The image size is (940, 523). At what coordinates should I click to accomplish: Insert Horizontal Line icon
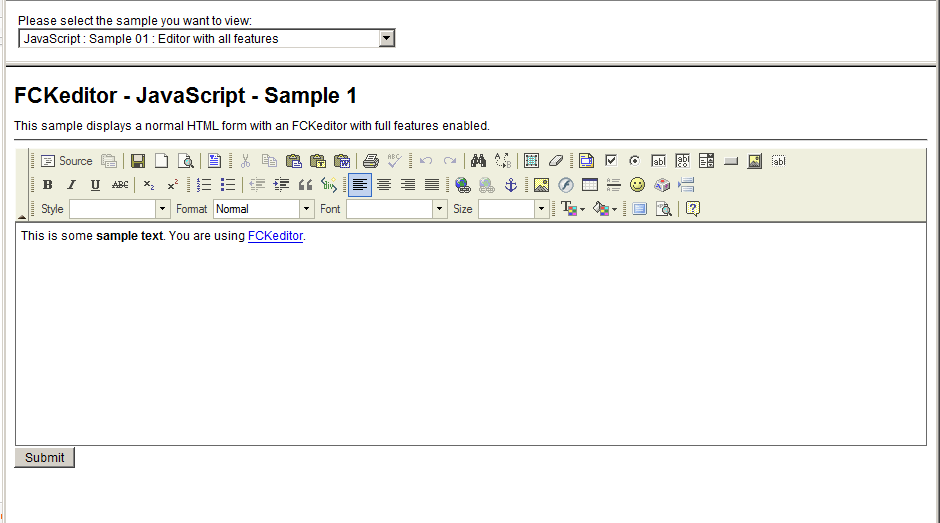coord(613,185)
